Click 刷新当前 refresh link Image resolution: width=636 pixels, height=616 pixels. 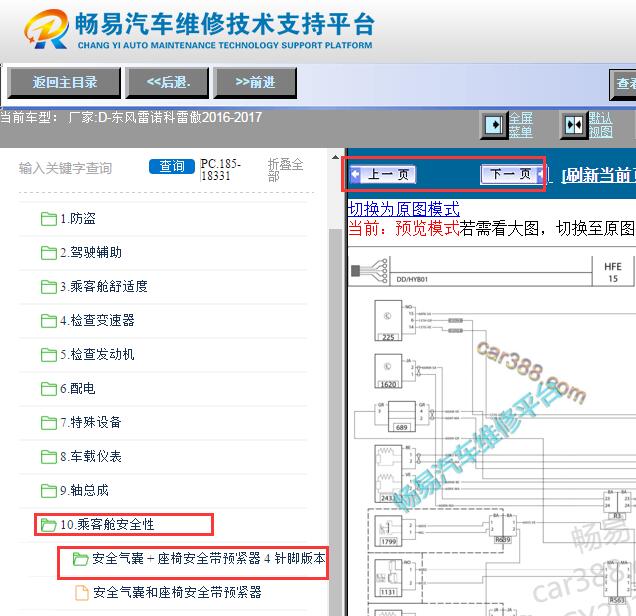pos(598,175)
